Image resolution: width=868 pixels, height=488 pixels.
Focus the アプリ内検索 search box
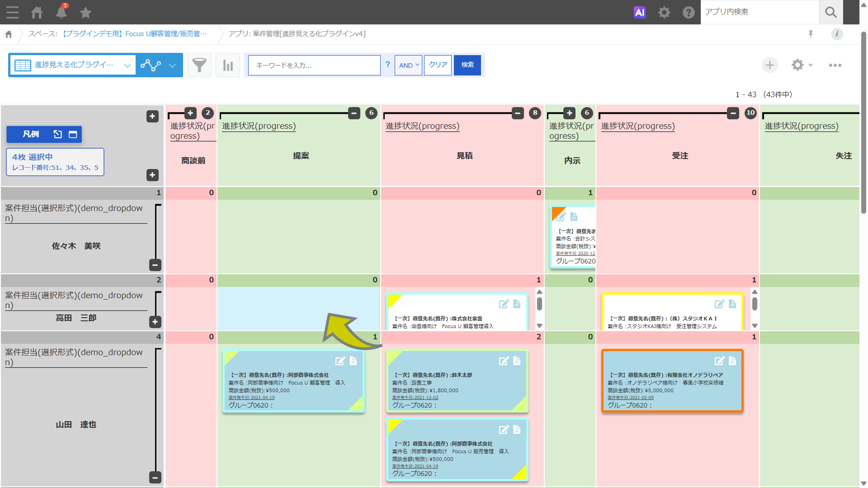pos(760,12)
